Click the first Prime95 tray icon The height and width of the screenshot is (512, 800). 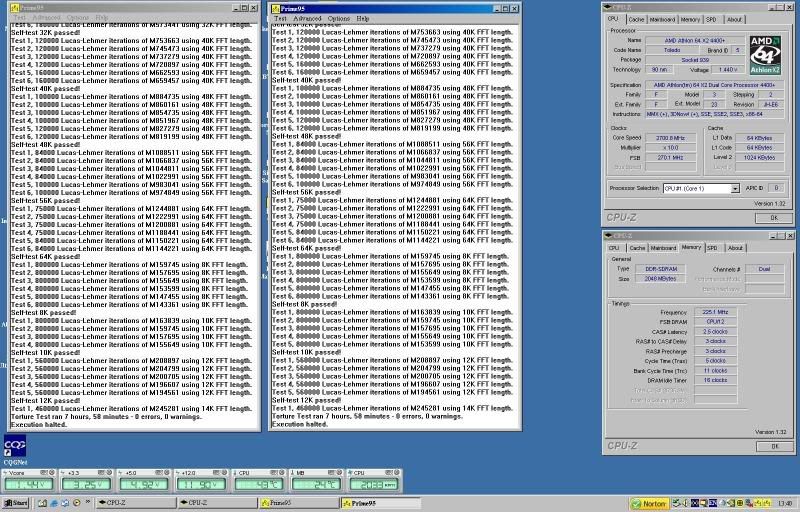pos(758,503)
